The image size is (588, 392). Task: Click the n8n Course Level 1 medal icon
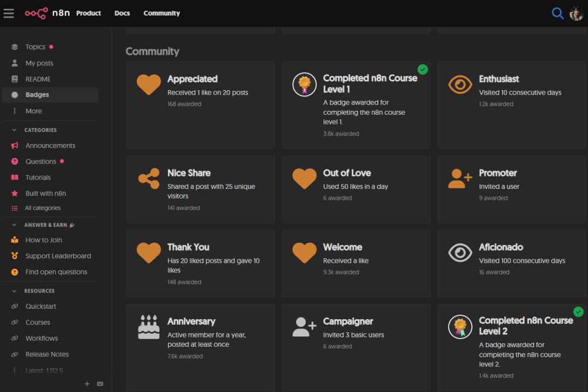coord(304,84)
